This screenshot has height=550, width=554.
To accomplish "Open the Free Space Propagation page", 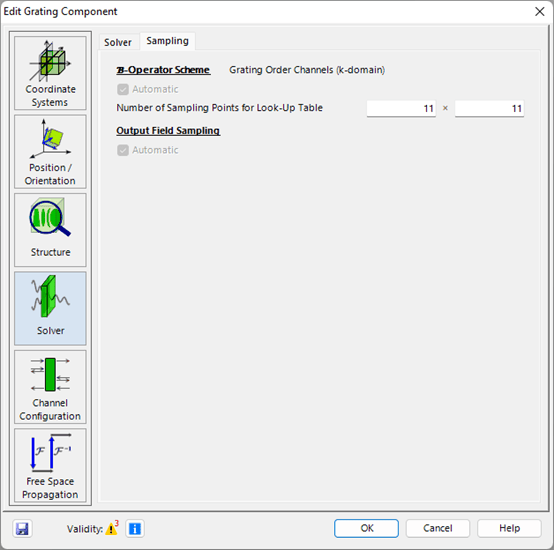I will 50,465.
